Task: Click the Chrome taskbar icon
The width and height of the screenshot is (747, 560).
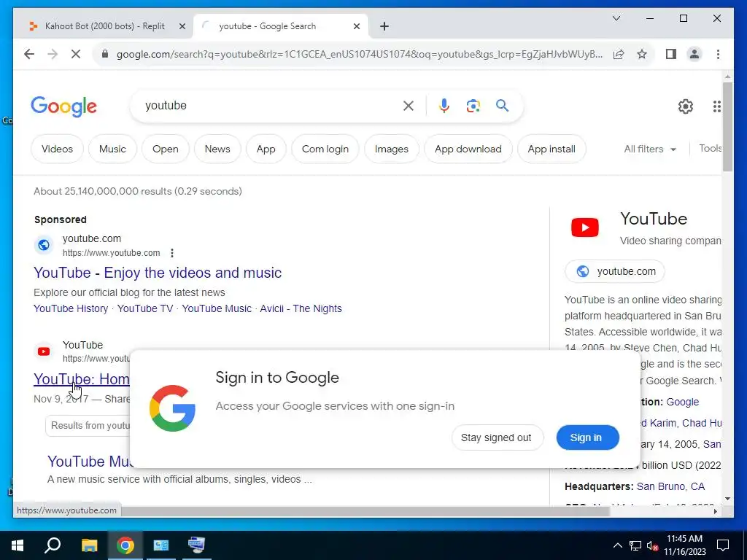Action: point(125,545)
